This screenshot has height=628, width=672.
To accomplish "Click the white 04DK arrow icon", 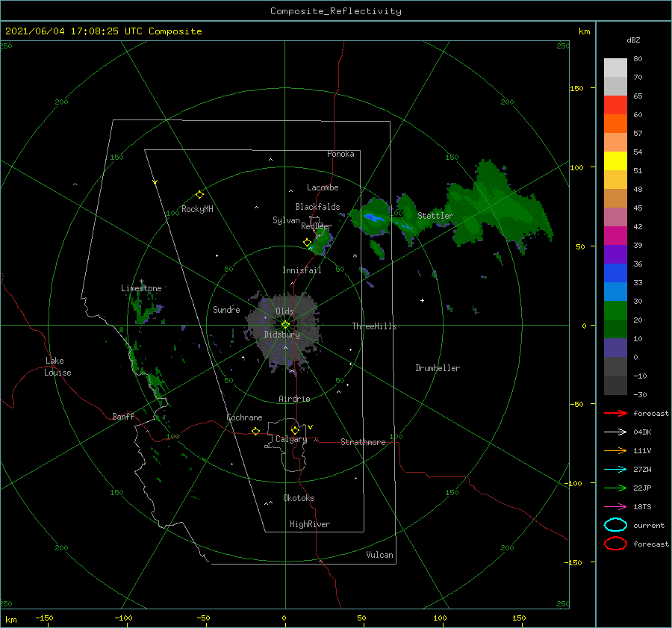I will coord(615,432).
